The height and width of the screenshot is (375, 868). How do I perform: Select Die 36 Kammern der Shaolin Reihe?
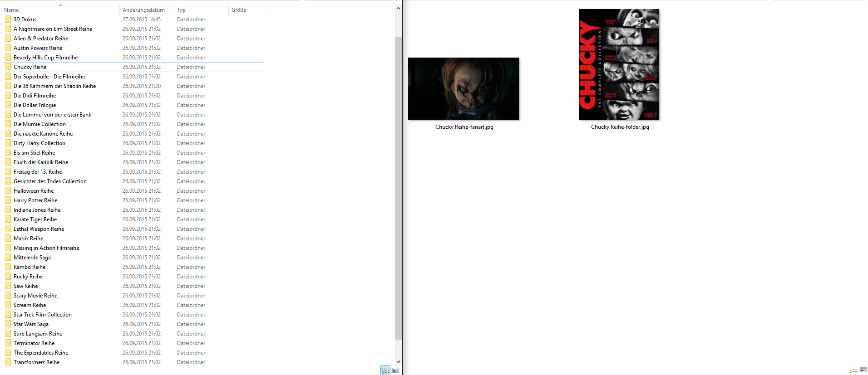pyautogui.click(x=54, y=86)
